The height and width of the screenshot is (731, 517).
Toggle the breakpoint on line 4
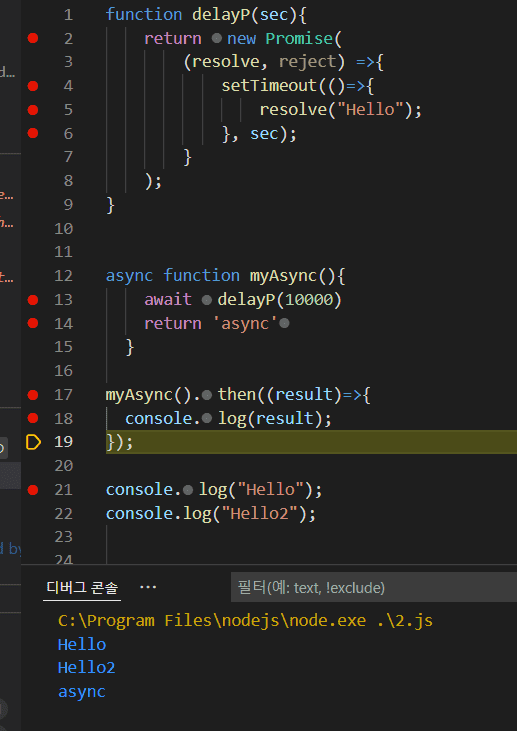(33, 86)
